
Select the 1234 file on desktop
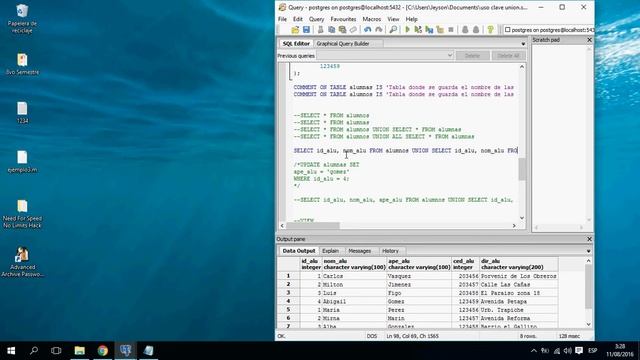[22, 113]
